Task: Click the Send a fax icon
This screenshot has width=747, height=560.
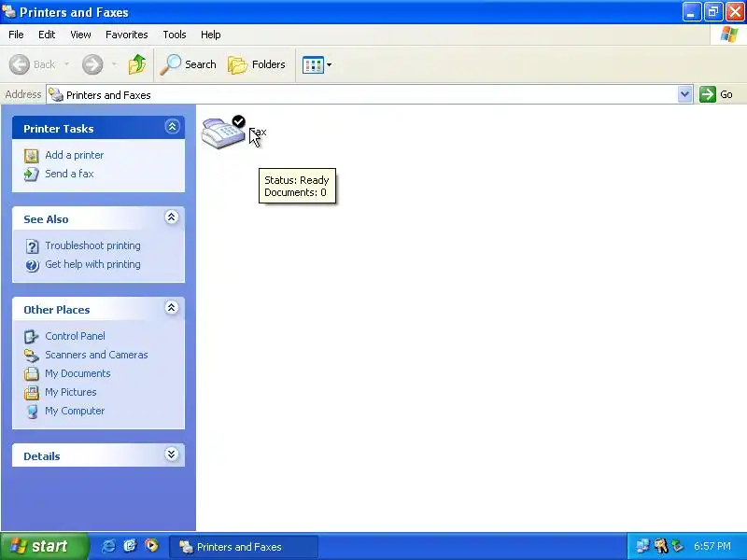Action: (32, 175)
